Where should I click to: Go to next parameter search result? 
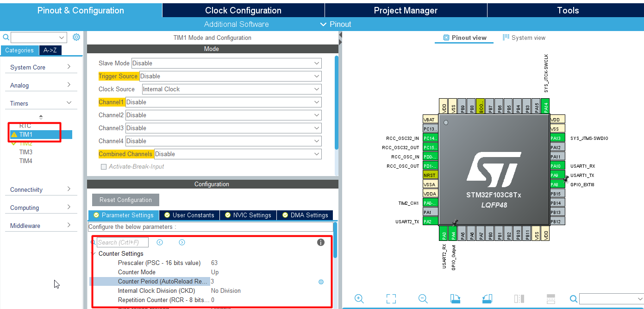(182, 242)
